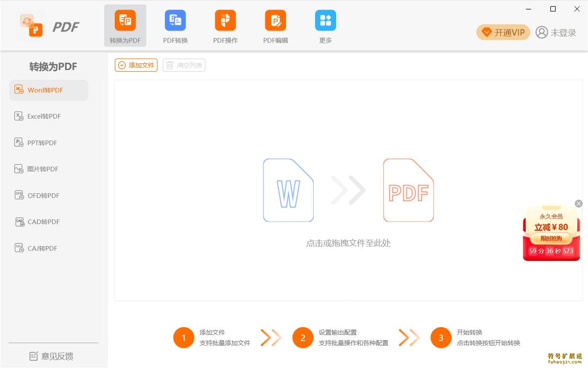Viewport: 588px width, 368px height.
Task: Close the 永久会员 promotion popup
Action: (579, 204)
